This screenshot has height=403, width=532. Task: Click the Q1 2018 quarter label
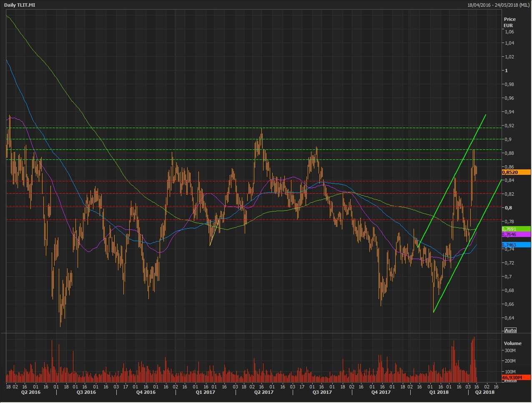439,392
